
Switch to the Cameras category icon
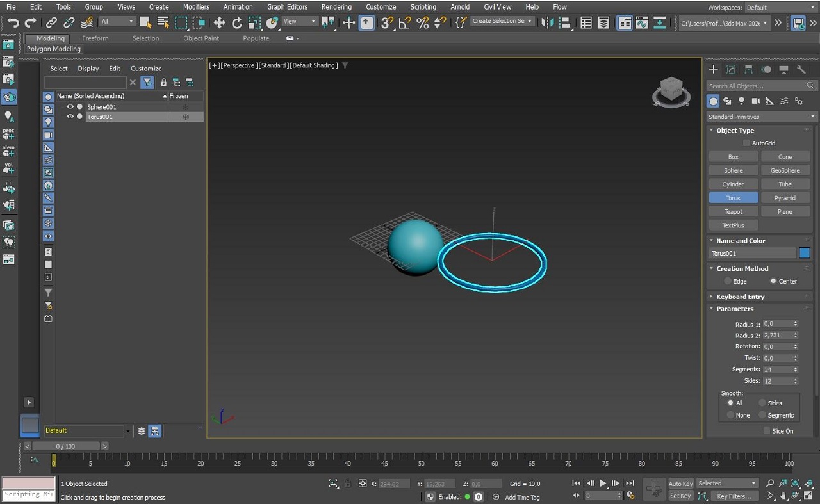(x=755, y=101)
